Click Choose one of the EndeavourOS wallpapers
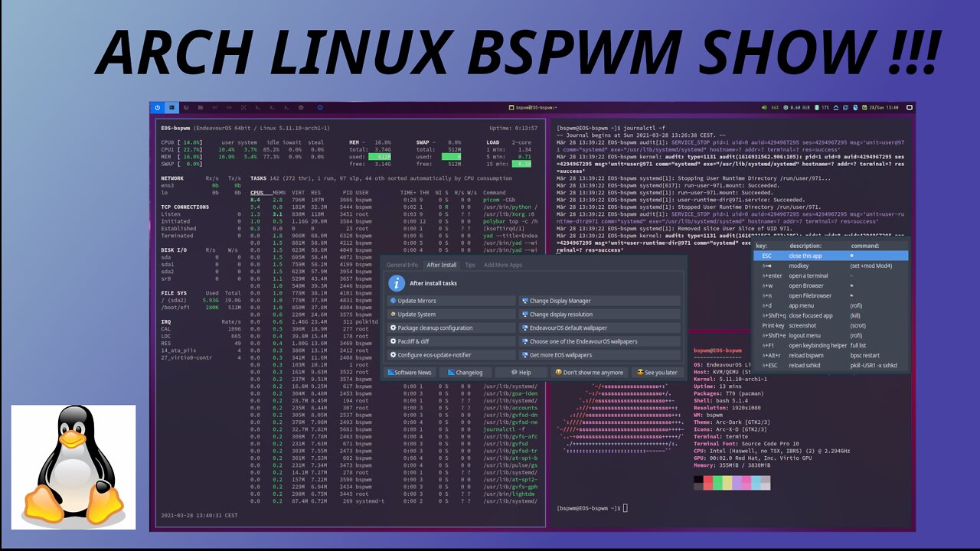980x551 pixels. click(x=599, y=341)
